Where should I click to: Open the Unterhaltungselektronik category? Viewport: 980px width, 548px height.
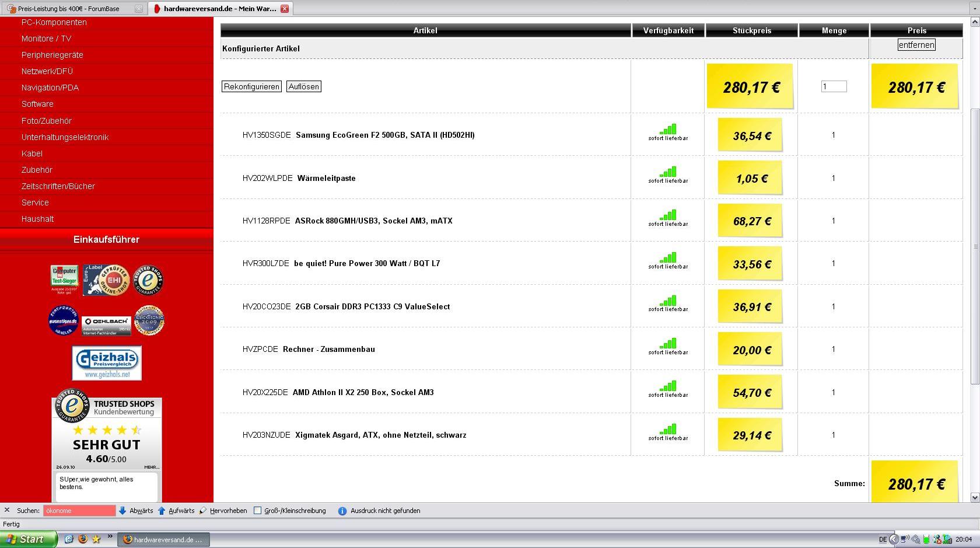(65, 137)
